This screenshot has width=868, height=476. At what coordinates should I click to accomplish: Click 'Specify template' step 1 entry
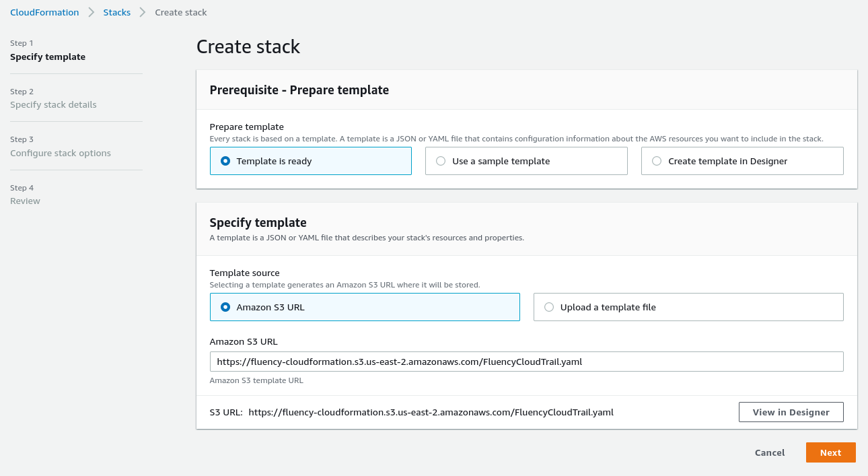tap(48, 57)
